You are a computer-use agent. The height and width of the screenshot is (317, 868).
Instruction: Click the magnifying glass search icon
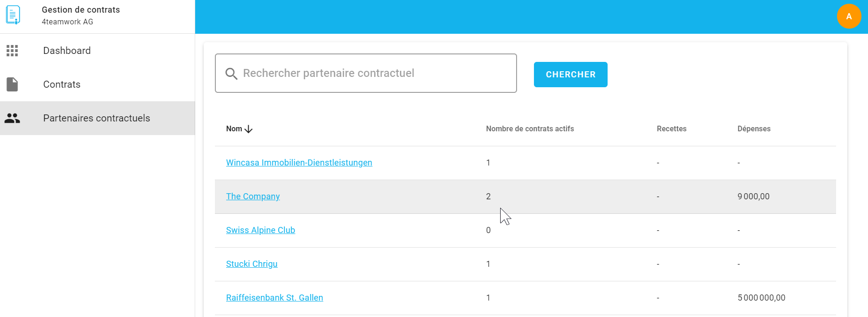[231, 74]
